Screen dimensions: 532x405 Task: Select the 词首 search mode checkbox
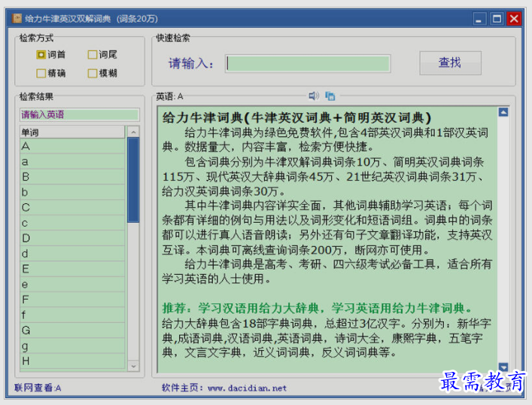[41, 55]
